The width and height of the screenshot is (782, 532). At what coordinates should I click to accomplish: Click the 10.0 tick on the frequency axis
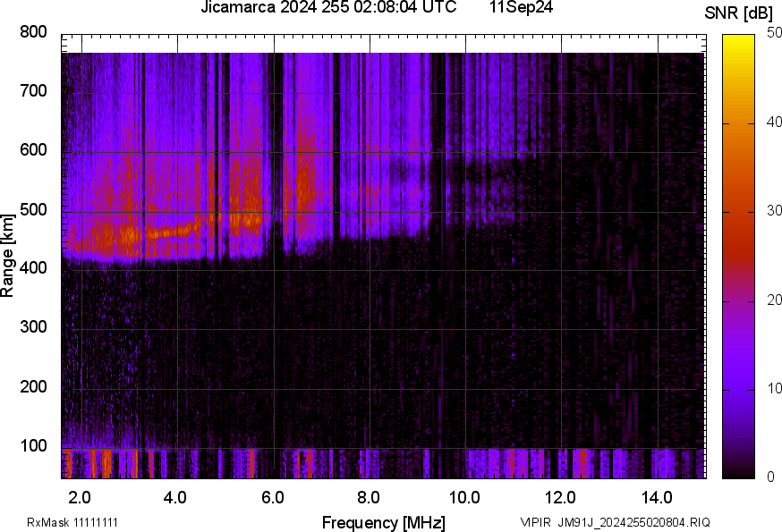tap(464, 496)
